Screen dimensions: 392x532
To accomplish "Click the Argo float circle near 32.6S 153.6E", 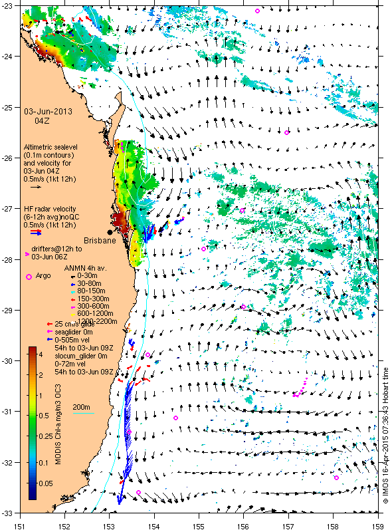I will 138,492.
